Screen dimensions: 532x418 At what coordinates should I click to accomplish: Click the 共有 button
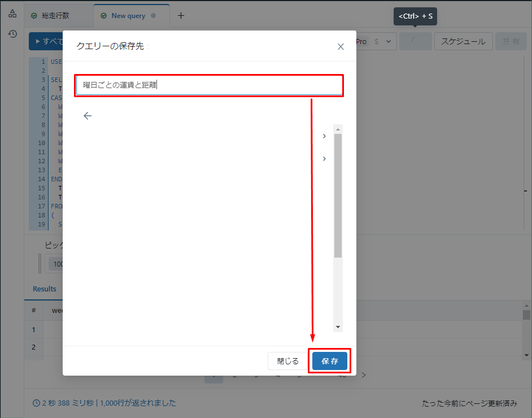pos(511,41)
